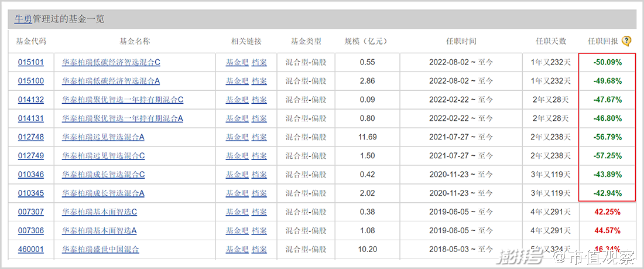This screenshot has width=644, height=269.
Task: Open 档案 link in the 014131 row
Action: click(x=259, y=118)
